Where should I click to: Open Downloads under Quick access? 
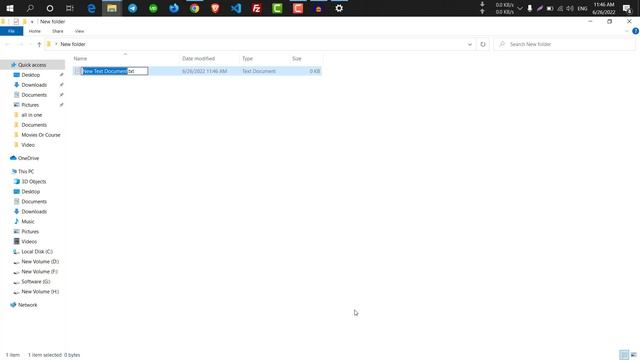coord(34,85)
